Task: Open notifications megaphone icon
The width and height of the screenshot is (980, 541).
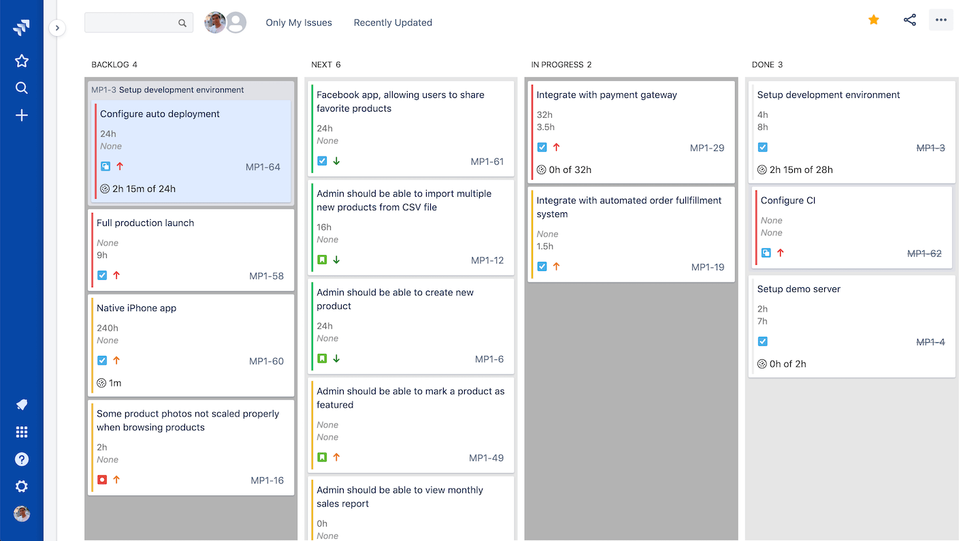Action: [x=22, y=405]
